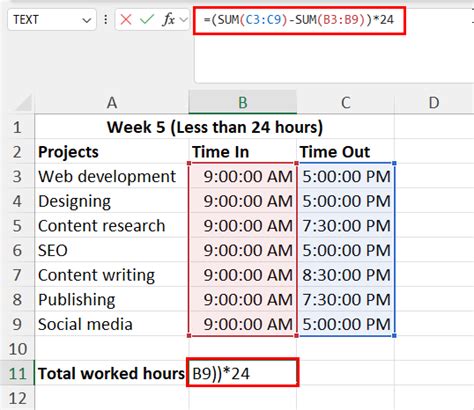
Task: Confirm the formula with the checkmark icon
Action: tap(147, 20)
